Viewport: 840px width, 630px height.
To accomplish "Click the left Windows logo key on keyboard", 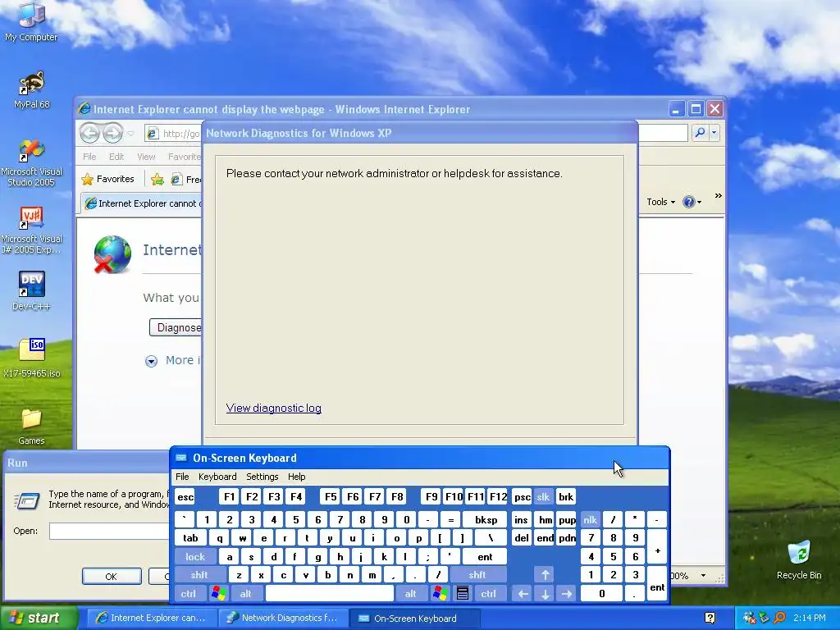I will [218, 593].
